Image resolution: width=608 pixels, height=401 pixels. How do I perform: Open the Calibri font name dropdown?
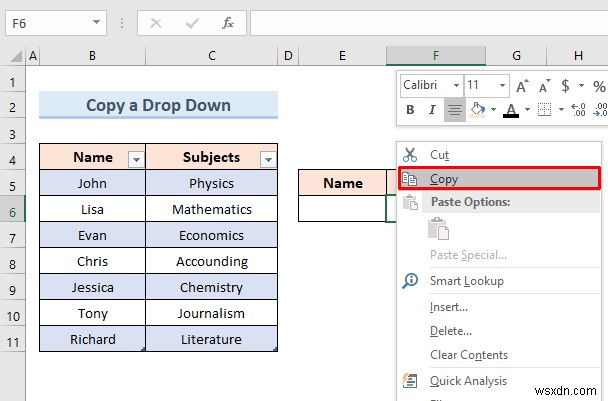(x=456, y=85)
